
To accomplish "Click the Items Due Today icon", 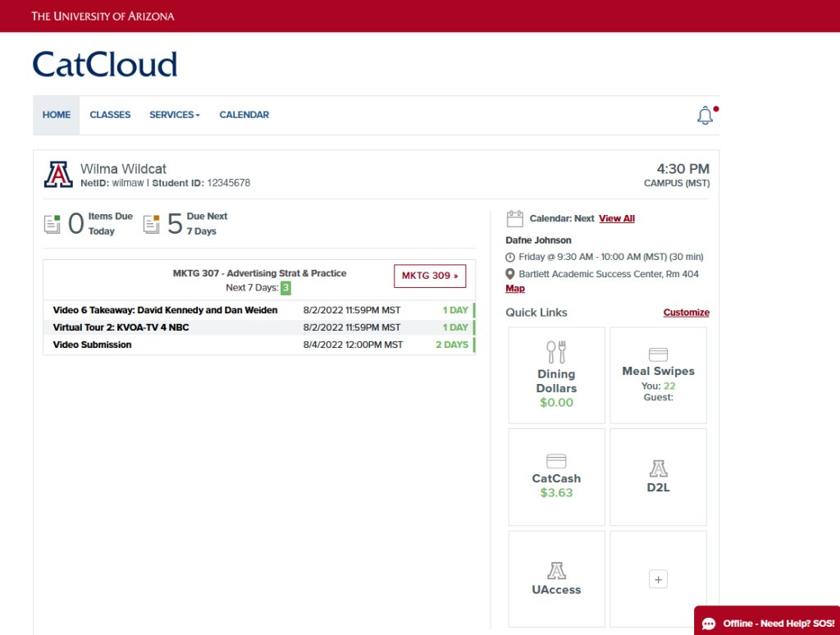I will 52,223.
